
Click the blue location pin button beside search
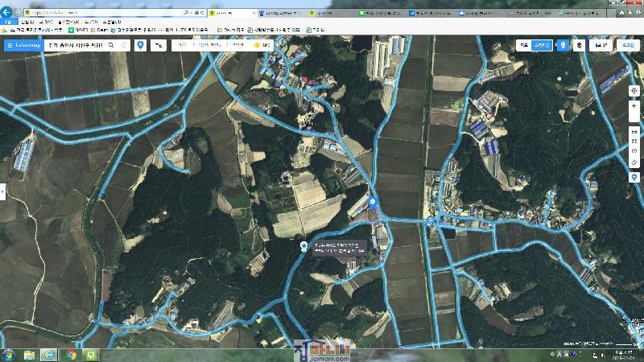click(141, 45)
